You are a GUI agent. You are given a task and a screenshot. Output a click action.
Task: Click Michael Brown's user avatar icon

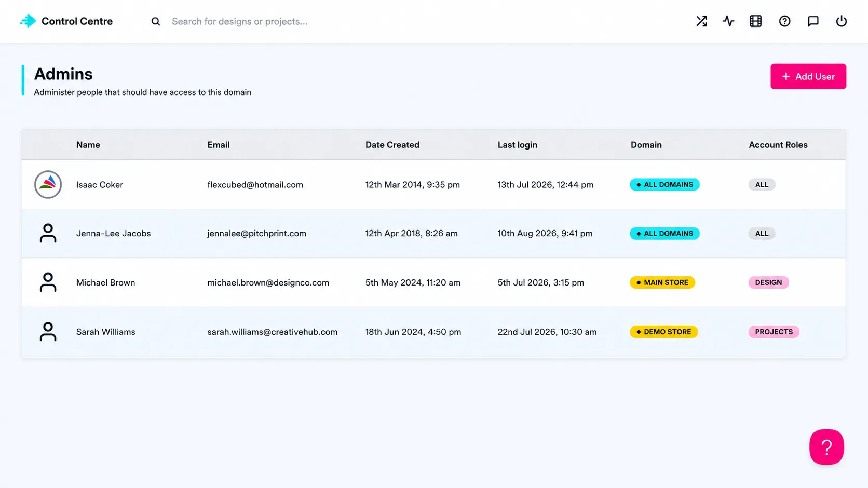[48, 282]
